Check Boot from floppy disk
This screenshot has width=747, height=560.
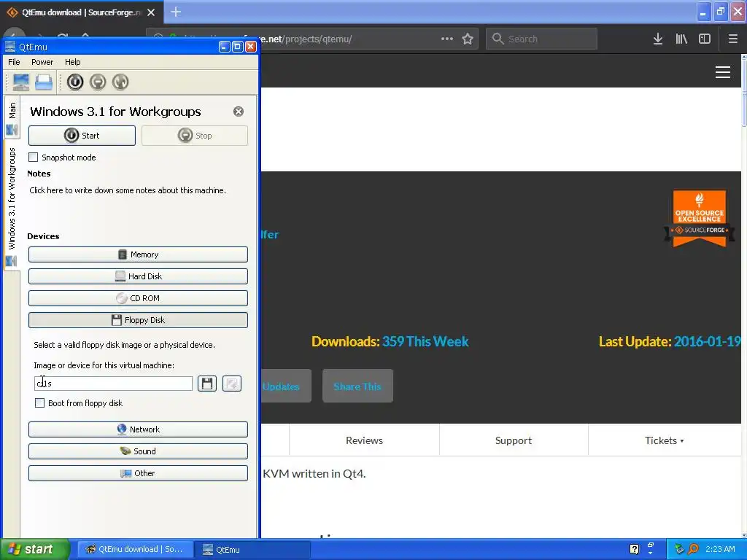tap(40, 402)
